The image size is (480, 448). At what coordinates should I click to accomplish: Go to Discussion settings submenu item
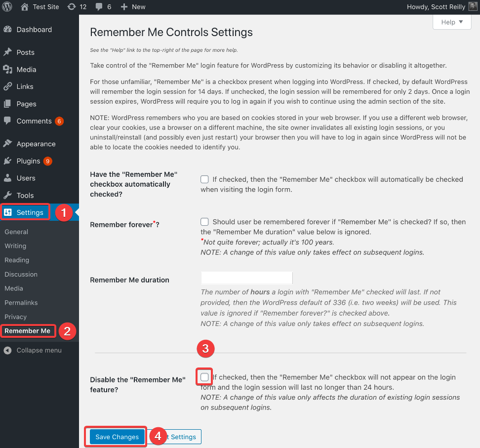pyautogui.click(x=21, y=274)
